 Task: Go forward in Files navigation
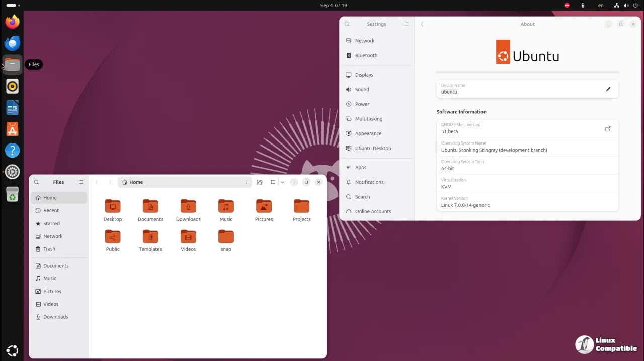(x=110, y=182)
